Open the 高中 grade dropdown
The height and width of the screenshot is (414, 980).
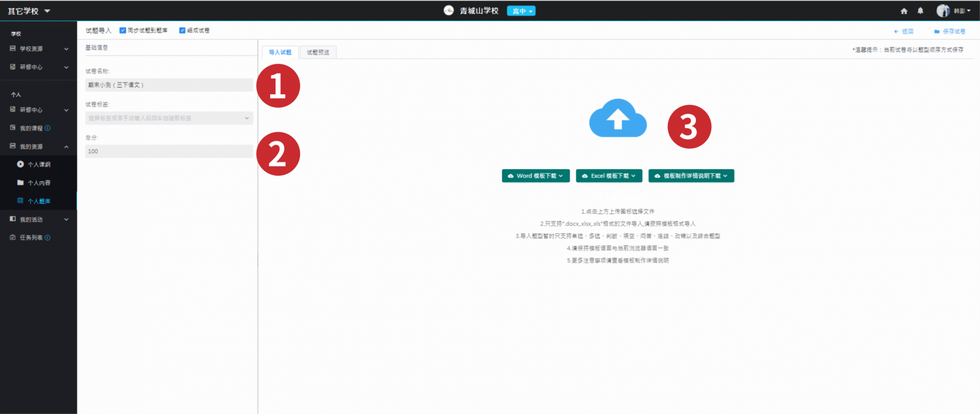click(521, 11)
